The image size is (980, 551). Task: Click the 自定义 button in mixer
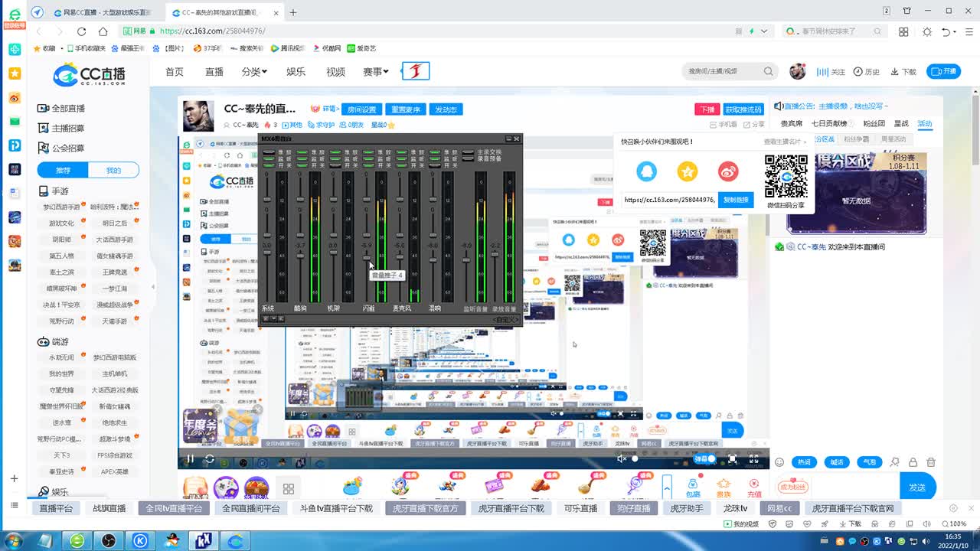[x=505, y=319]
